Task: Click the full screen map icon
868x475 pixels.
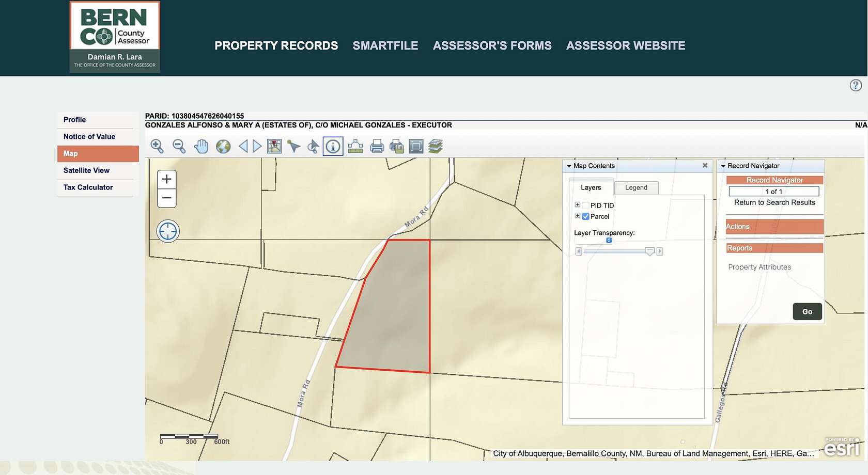Action: click(416, 146)
